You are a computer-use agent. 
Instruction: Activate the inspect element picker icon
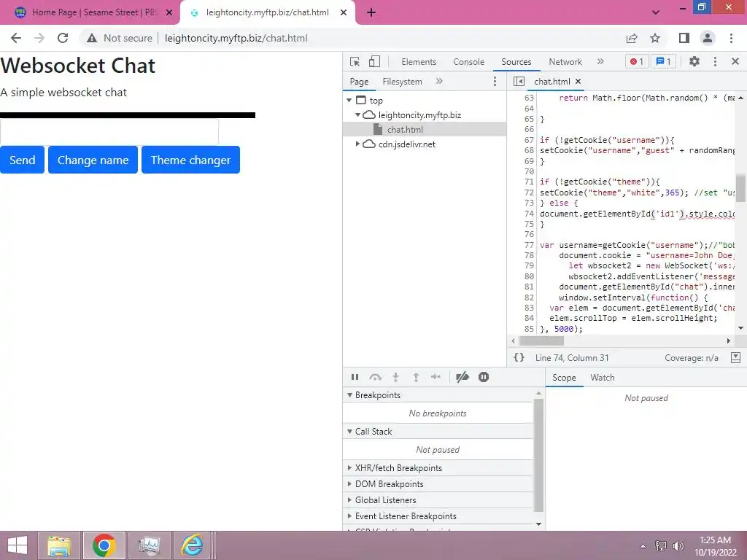click(355, 61)
